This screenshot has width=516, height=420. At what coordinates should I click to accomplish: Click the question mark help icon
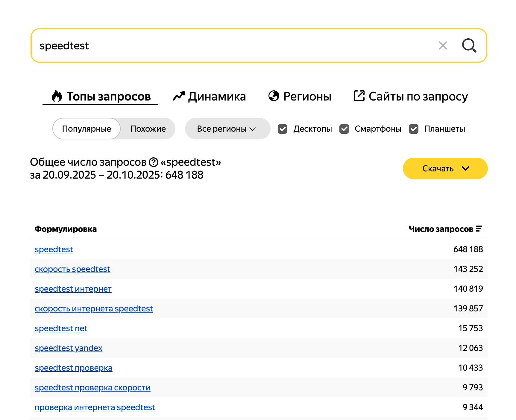154,162
